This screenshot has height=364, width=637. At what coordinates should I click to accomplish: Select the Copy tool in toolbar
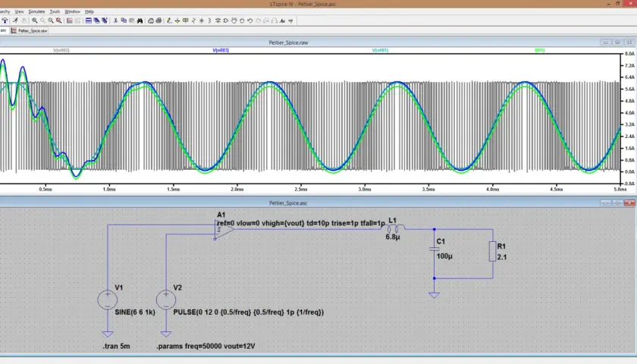coord(124,20)
